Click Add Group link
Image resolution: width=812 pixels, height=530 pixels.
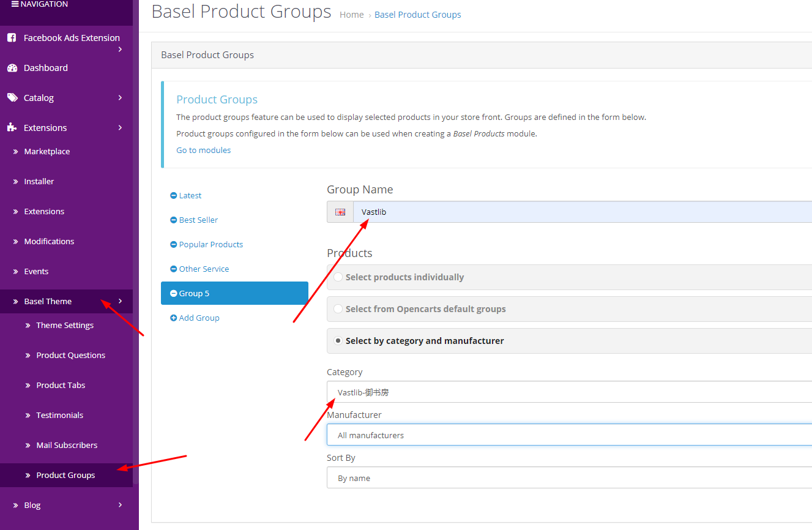[199, 318]
